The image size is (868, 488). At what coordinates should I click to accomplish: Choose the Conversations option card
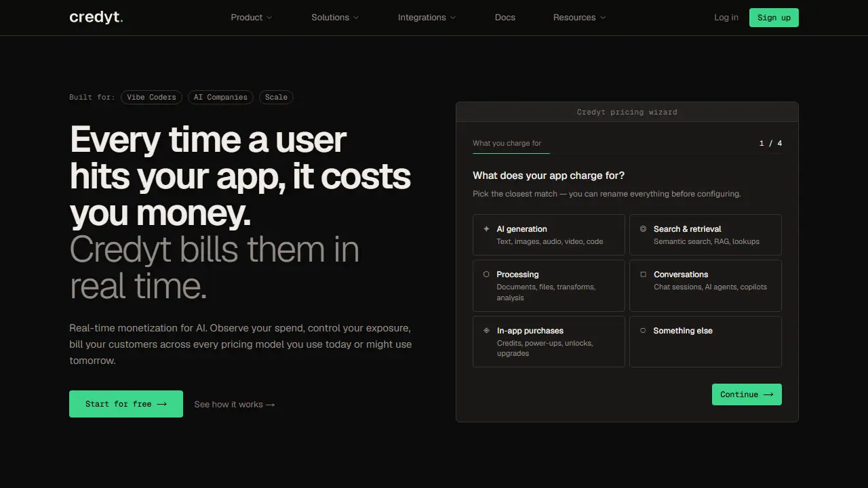[705, 286]
